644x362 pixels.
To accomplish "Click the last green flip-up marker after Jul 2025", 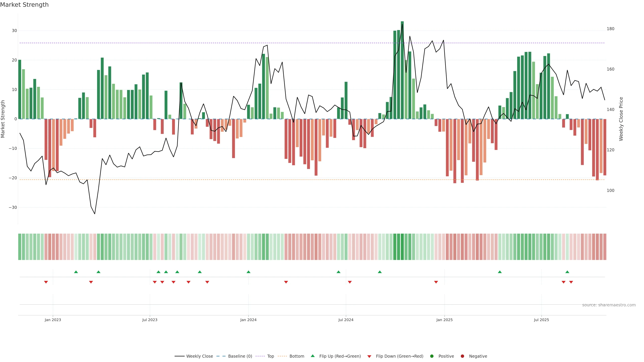I will click(567, 272).
